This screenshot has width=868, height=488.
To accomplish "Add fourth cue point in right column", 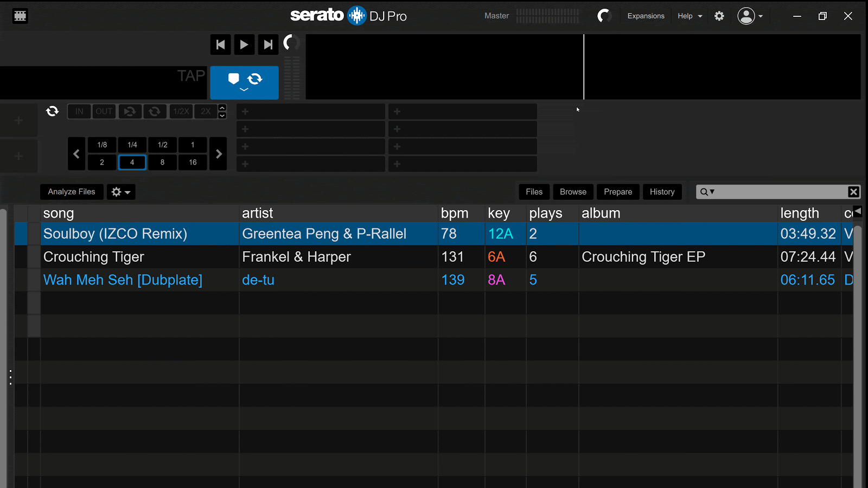I will tap(463, 164).
